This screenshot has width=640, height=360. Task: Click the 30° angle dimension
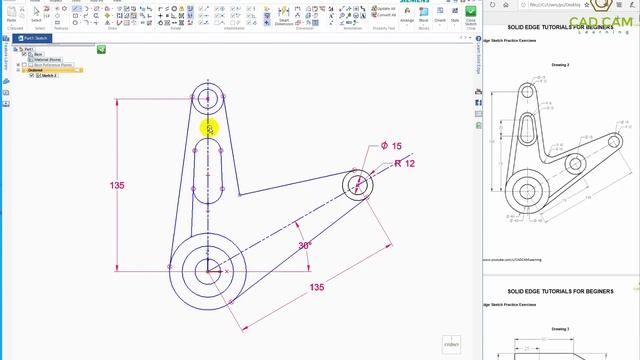(305, 246)
